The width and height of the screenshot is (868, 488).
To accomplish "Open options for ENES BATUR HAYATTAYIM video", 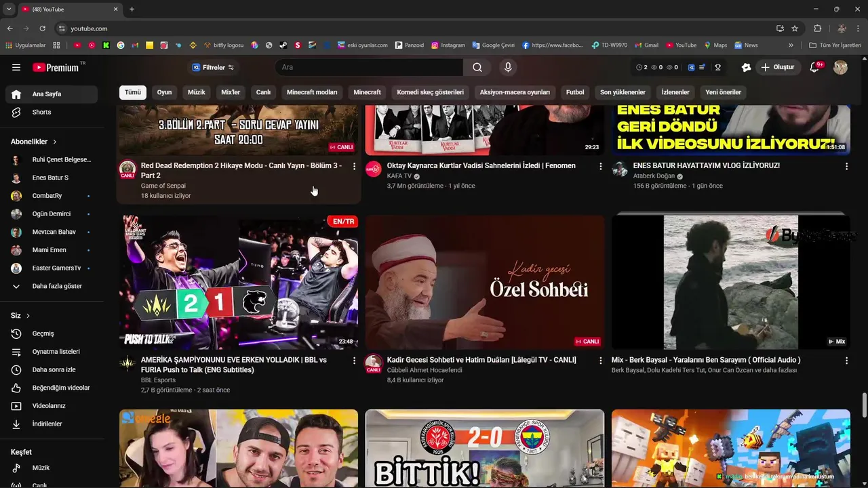I will click(846, 166).
